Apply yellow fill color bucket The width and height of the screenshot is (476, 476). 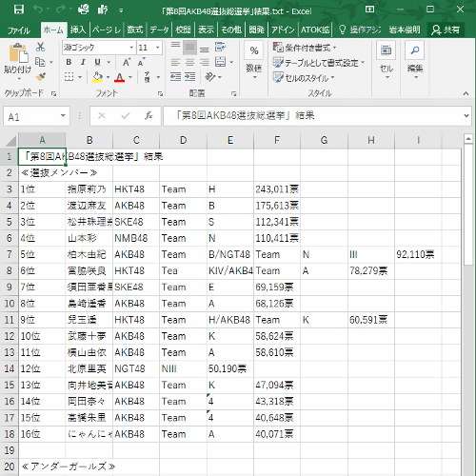click(x=97, y=77)
